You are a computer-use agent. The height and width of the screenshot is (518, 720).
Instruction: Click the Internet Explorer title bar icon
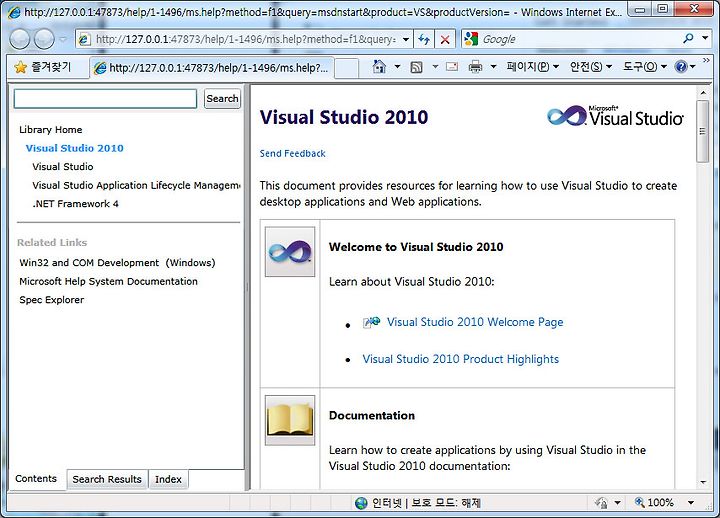pos(14,11)
